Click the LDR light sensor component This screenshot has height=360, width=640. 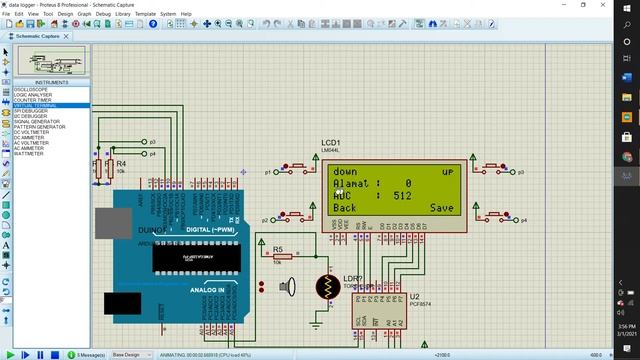point(328,287)
